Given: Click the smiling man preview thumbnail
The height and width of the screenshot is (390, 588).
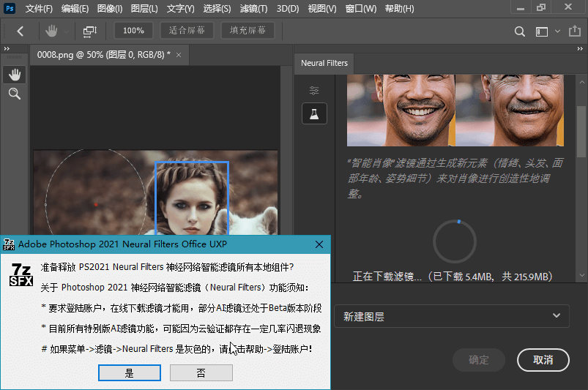Looking at the screenshot, I should click(x=401, y=110).
